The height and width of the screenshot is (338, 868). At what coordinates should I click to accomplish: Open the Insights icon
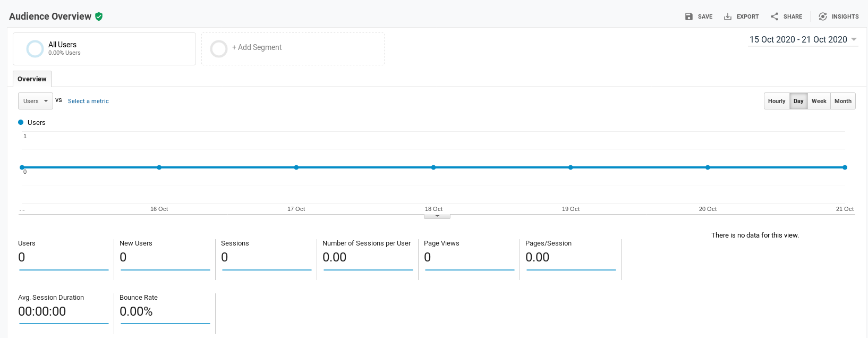(823, 16)
